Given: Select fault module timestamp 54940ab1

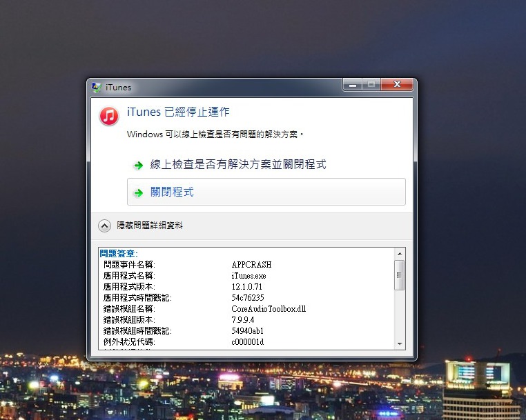Looking at the screenshot, I should tap(248, 331).
